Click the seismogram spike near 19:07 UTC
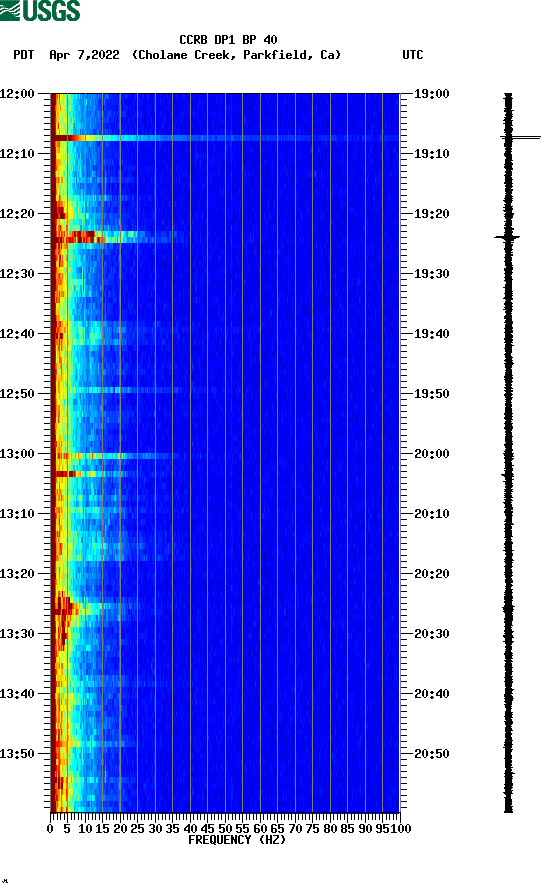This screenshot has height=892, width=552. coord(521,137)
